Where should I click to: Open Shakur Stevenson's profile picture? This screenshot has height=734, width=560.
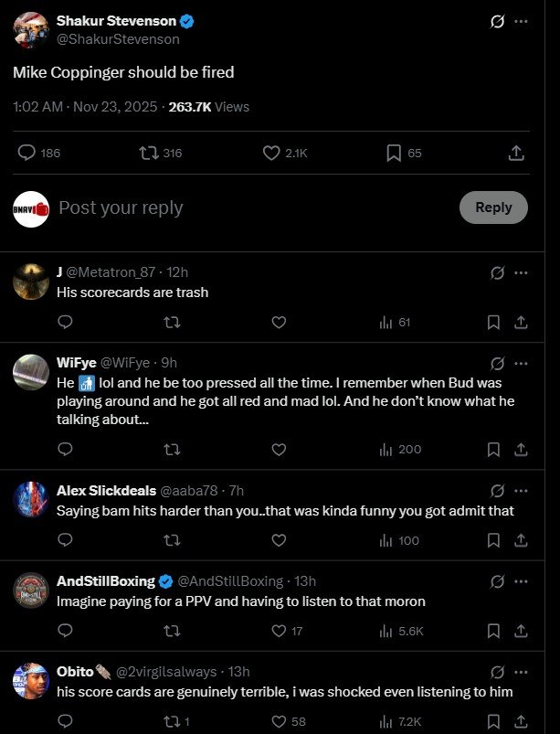click(31, 29)
